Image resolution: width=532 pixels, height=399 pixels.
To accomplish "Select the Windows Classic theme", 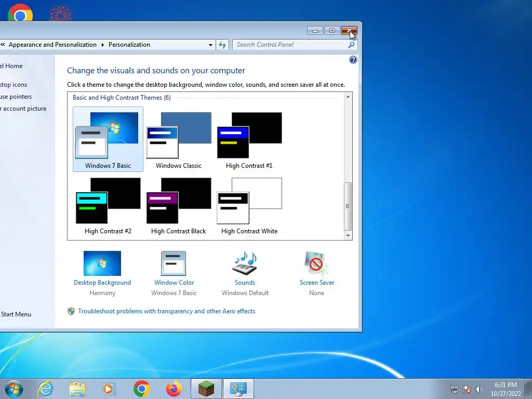I will [x=179, y=139].
